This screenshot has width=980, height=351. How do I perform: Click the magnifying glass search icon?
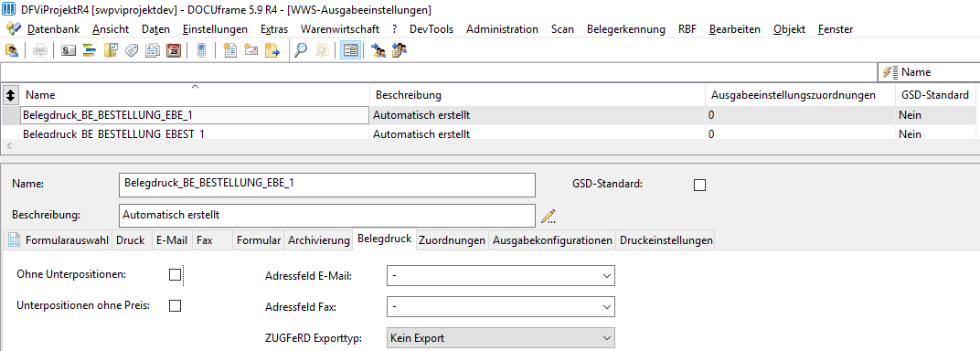click(x=301, y=50)
